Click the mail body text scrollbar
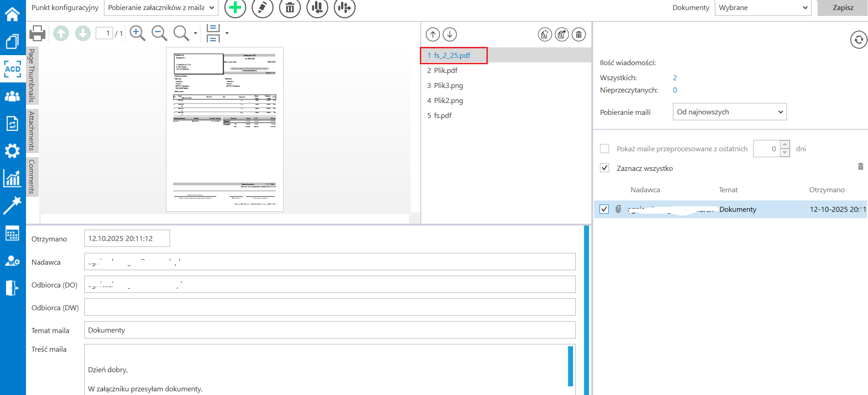Screen dimensions: 868x395 tap(570, 366)
